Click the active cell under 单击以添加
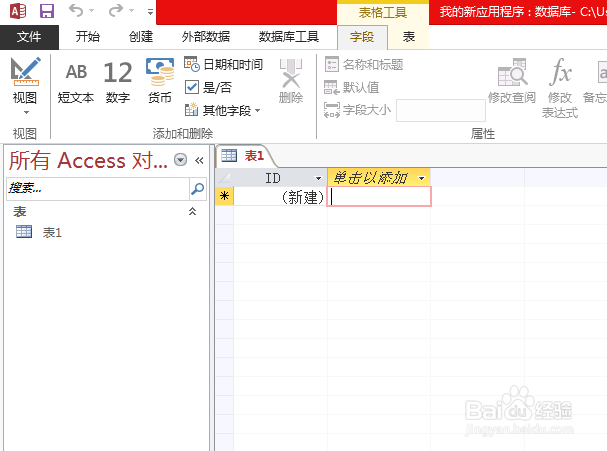The image size is (607, 451). click(x=379, y=196)
